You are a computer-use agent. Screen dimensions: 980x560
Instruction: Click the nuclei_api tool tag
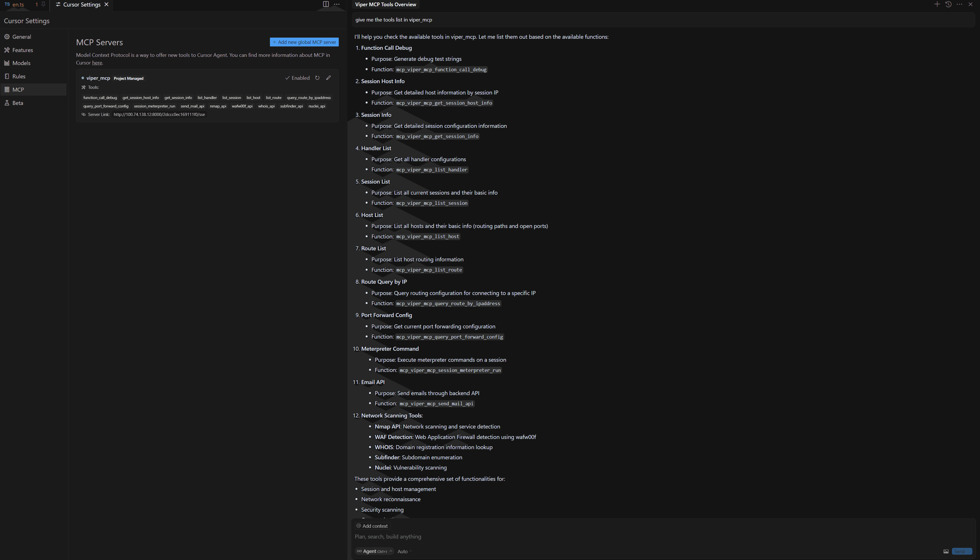click(317, 106)
